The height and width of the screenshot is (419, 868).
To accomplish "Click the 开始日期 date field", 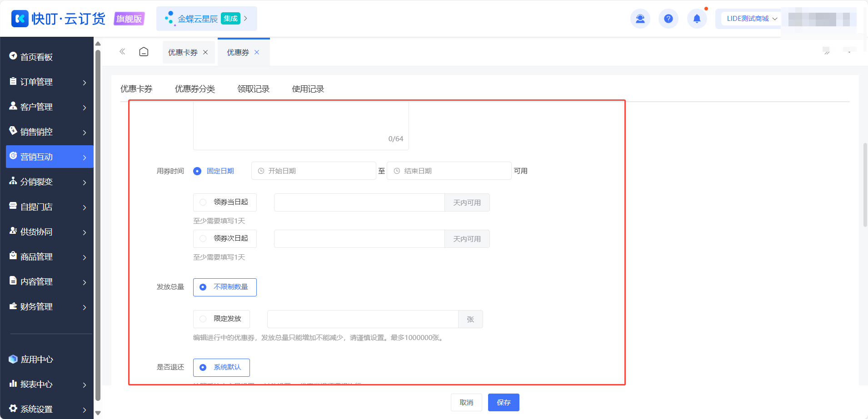I will tap(314, 171).
